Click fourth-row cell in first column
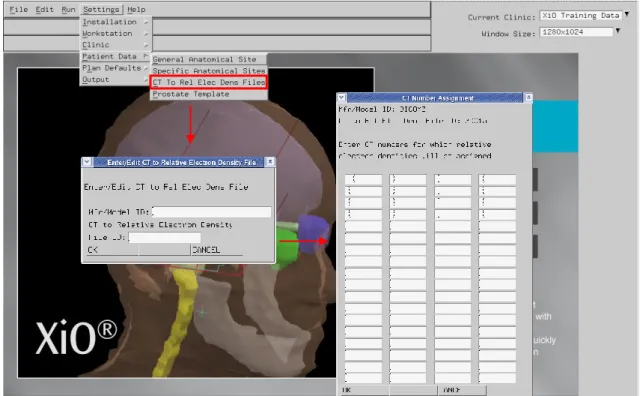Screen dimensions: 640x396 pos(363,215)
